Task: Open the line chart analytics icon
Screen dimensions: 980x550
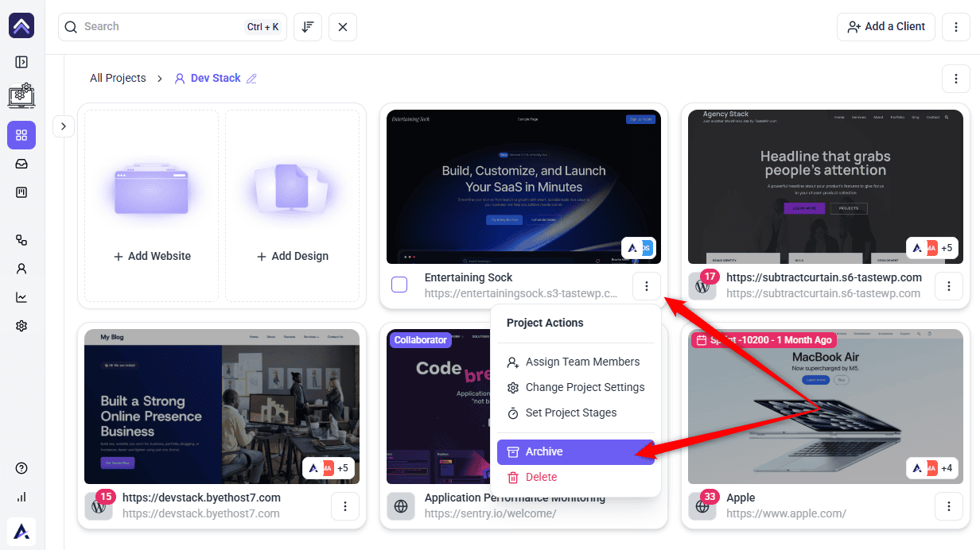Action: pyautogui.click(x=21, y=297)
